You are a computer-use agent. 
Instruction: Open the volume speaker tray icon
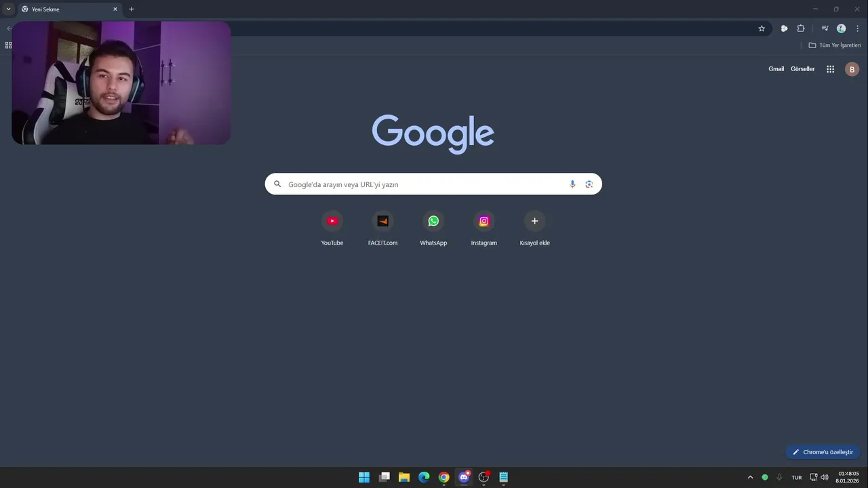pyautogui.click(x=825, y=477)
